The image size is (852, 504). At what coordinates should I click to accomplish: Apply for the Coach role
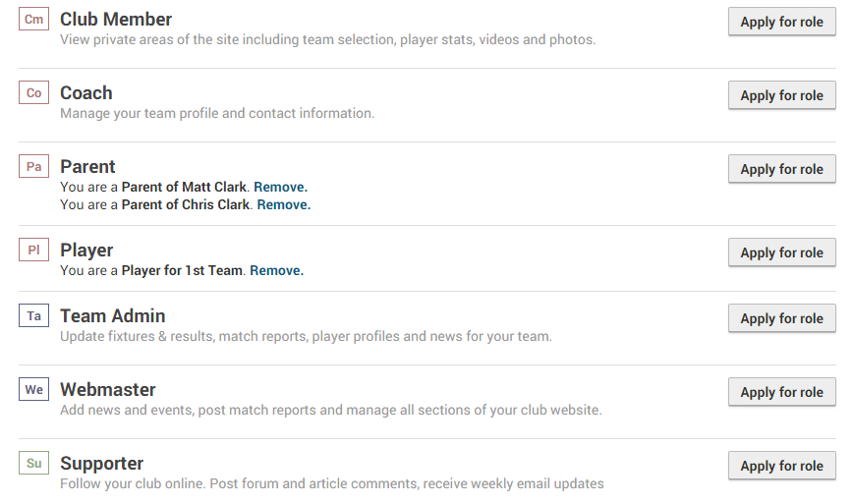[x=781, y=95]
